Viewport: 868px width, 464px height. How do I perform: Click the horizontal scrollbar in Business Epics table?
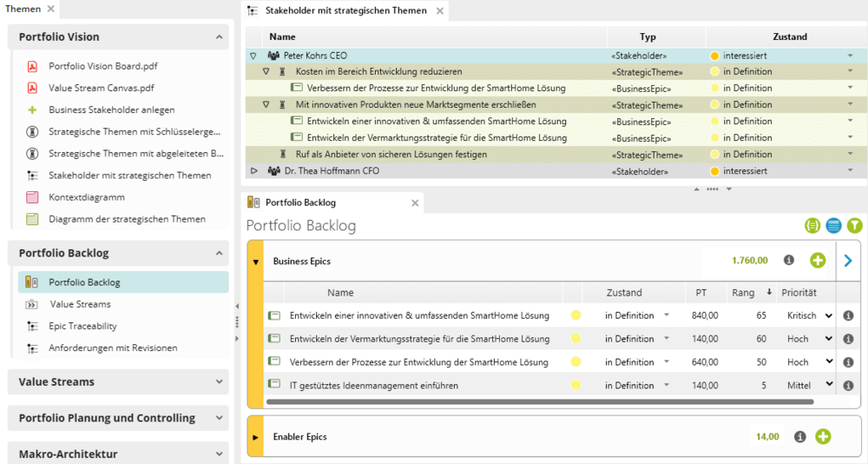(x=538, y=402)
